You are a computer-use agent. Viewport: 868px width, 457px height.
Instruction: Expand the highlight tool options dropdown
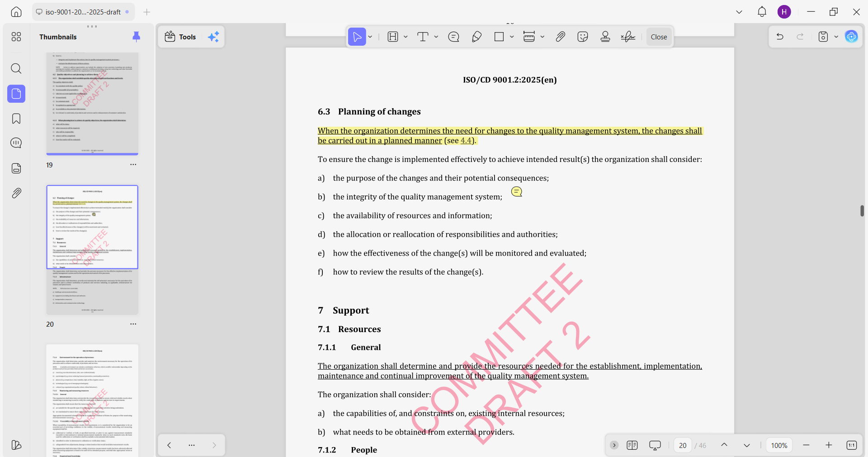pyautogui.click(x=406, y=37)
